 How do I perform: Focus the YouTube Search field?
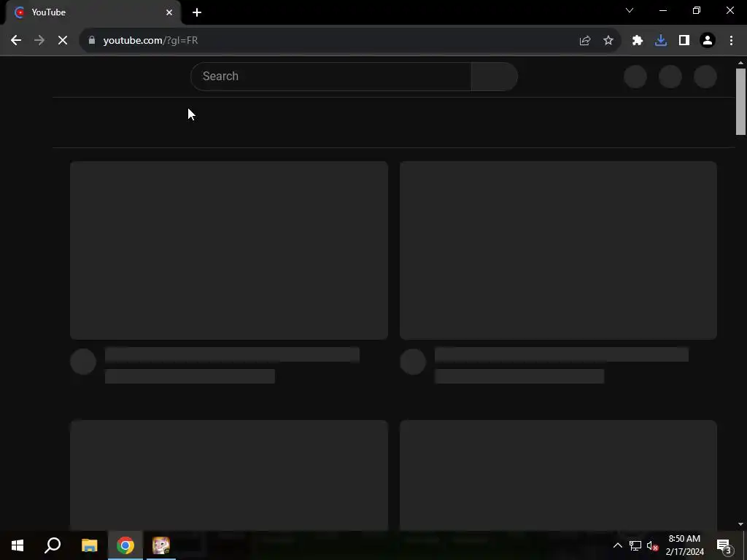[331, 76]
